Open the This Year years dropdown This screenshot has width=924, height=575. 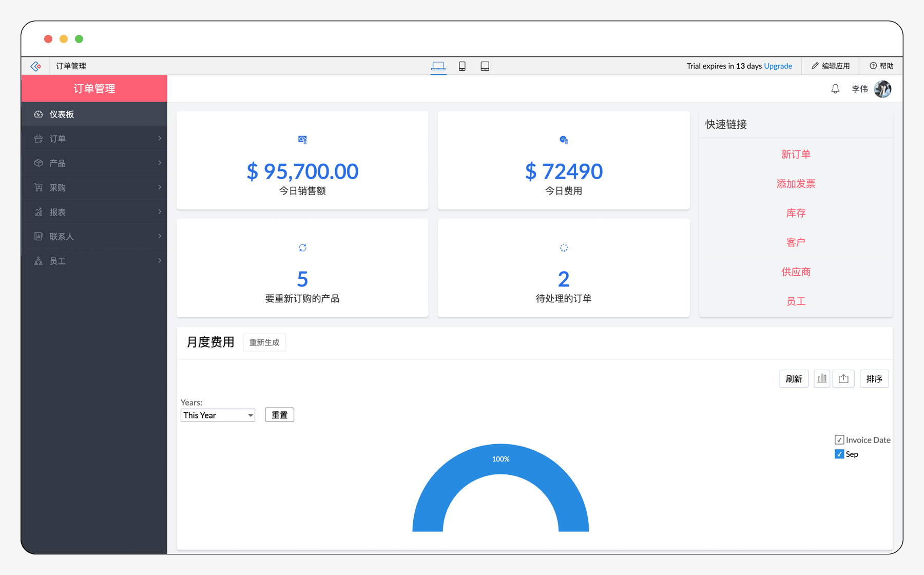tap(218, 415)
